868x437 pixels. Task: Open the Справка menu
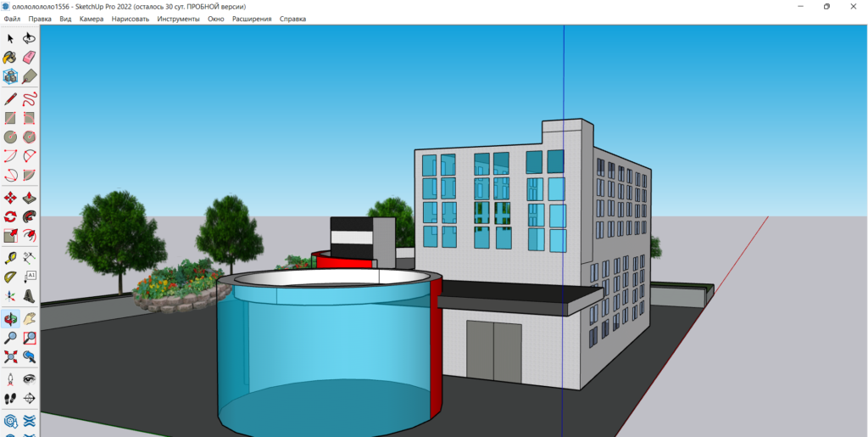click(x=292, y=19)
